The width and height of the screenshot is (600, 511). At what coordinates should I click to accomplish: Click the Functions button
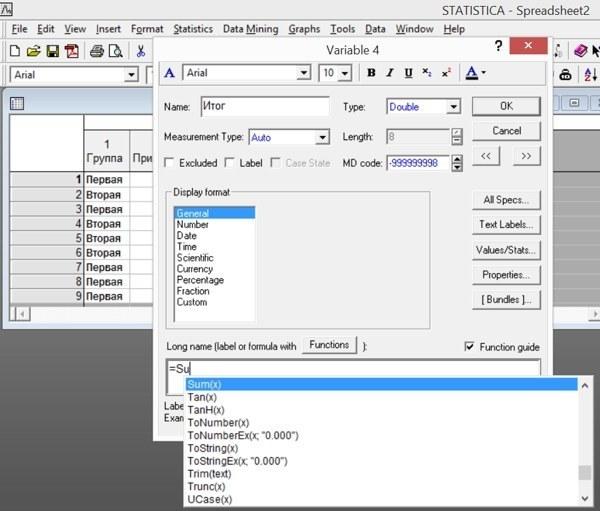pyautogui.click(x=329, y=345)
